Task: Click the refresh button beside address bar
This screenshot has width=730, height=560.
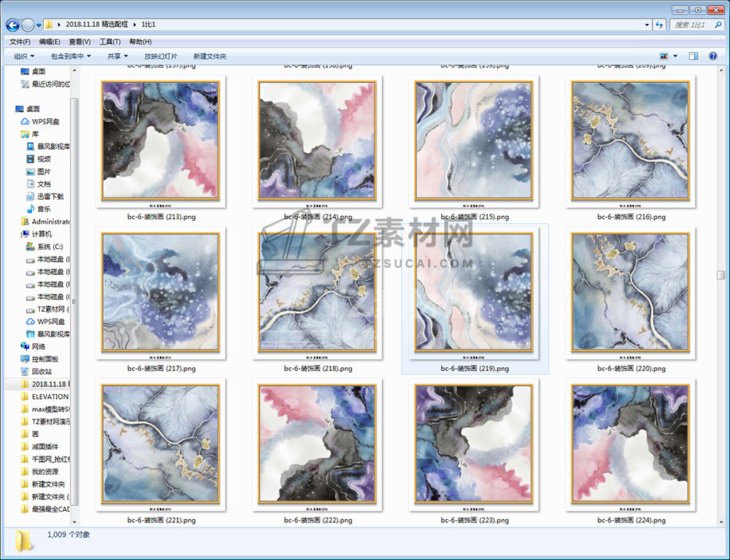Action: click(659, 25)
